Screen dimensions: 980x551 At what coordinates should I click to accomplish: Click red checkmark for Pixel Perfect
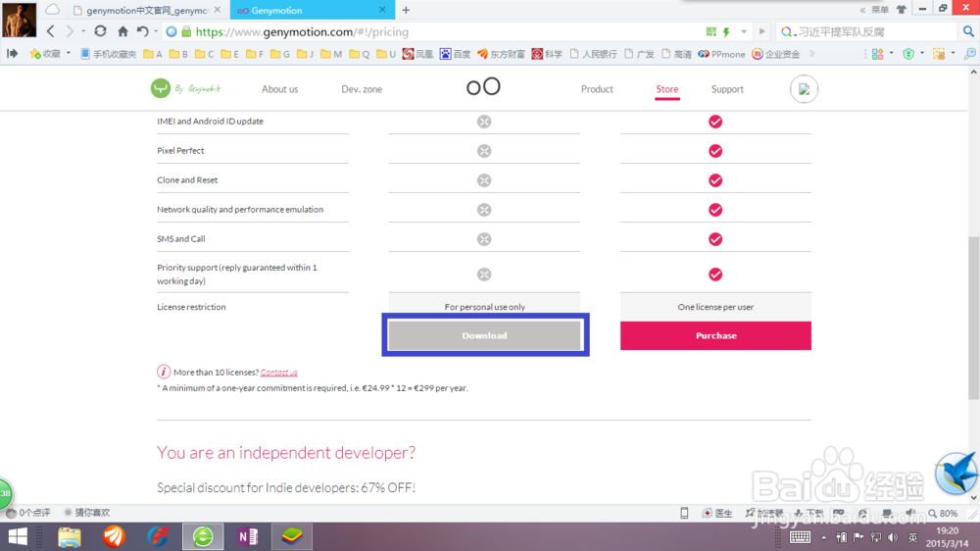tap(715, 151)
